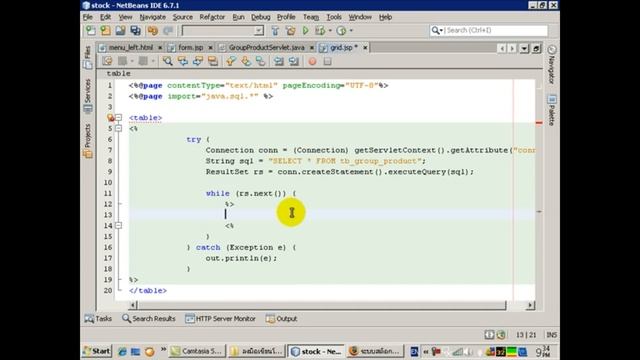Viewport: 640px width, 360px height.
Task: Open the Tools menu
Action: pyautogui.click(x=334, y=17)
